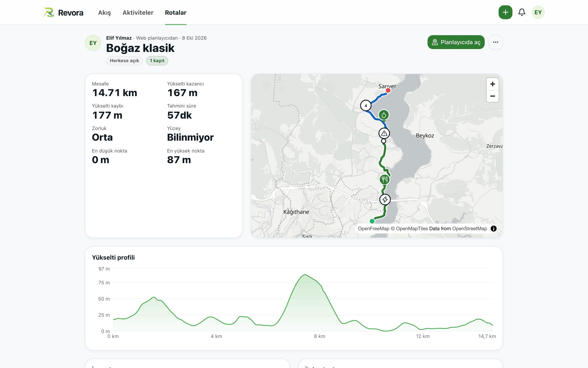Zoom in on the map

[x=492, y=84]
